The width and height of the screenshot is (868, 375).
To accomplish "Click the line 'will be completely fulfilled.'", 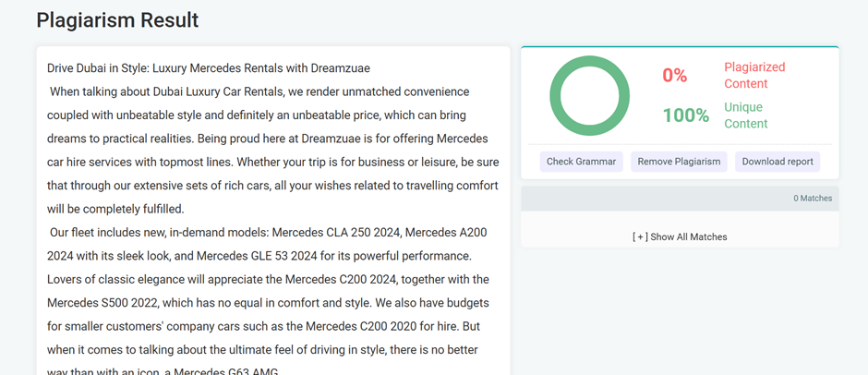I will [x=115, y=210].
